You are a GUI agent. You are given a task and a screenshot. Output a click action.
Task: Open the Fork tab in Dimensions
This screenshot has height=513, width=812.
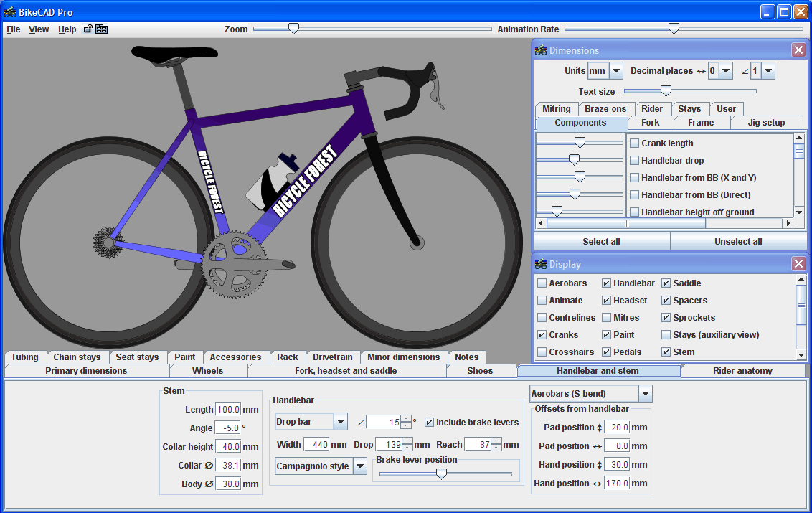(x=651, y=123)
